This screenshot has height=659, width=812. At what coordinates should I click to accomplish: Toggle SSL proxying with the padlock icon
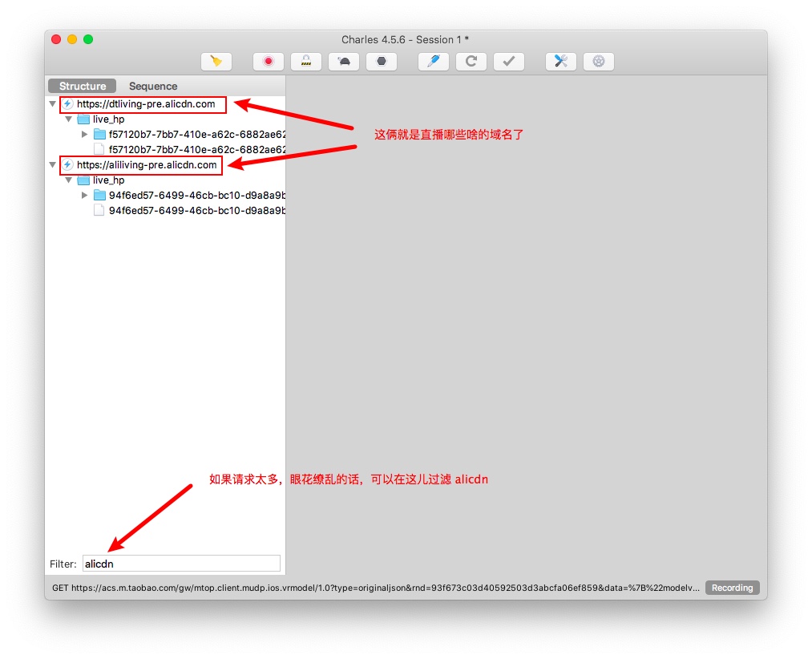(x=306, y=61)
